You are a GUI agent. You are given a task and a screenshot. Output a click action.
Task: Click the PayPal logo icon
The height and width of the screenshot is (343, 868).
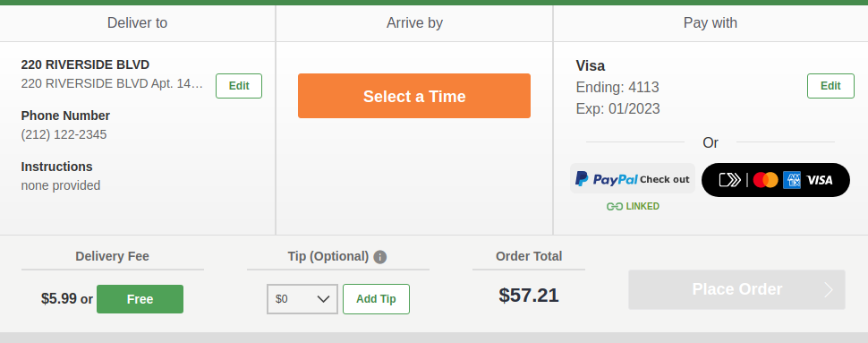pos(582,178)
